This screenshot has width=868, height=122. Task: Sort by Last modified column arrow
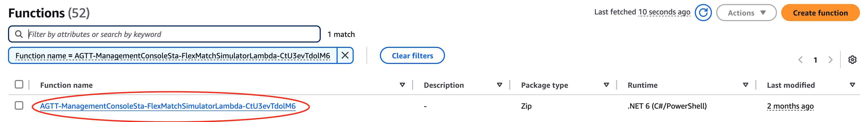(852, 85)
